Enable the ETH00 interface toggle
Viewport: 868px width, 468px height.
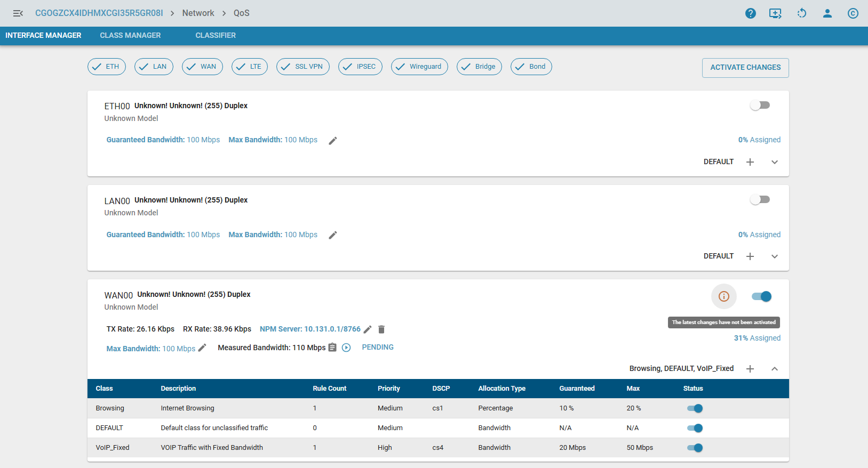[x=760, y=106]
